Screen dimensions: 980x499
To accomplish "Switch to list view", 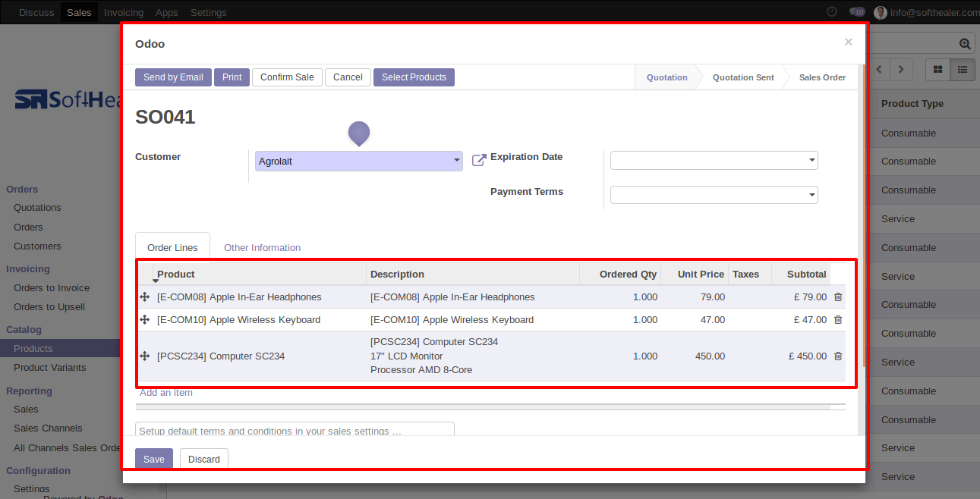I will tap(963, 69).
